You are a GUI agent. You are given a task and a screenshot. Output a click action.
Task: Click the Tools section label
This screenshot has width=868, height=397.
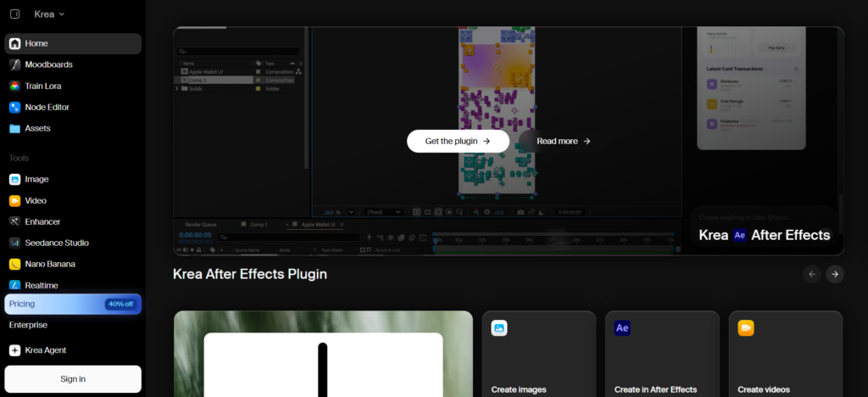[x=19, y=159]
